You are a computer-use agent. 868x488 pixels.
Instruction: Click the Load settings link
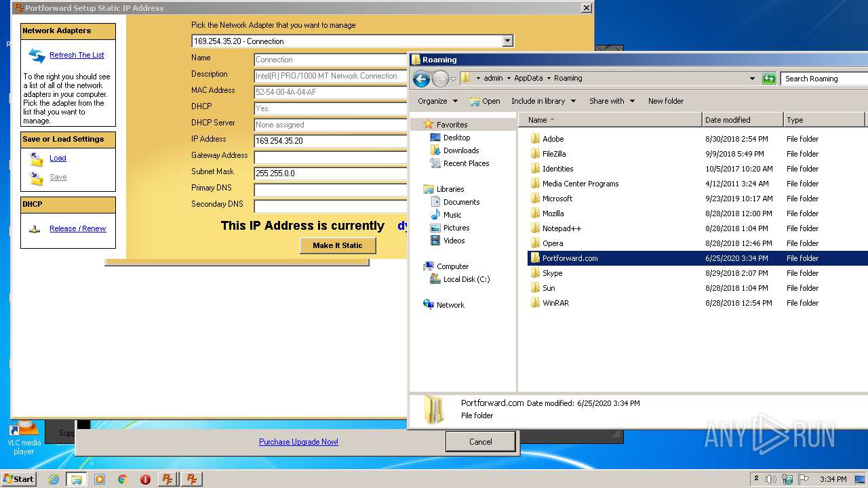click(58, 159)
